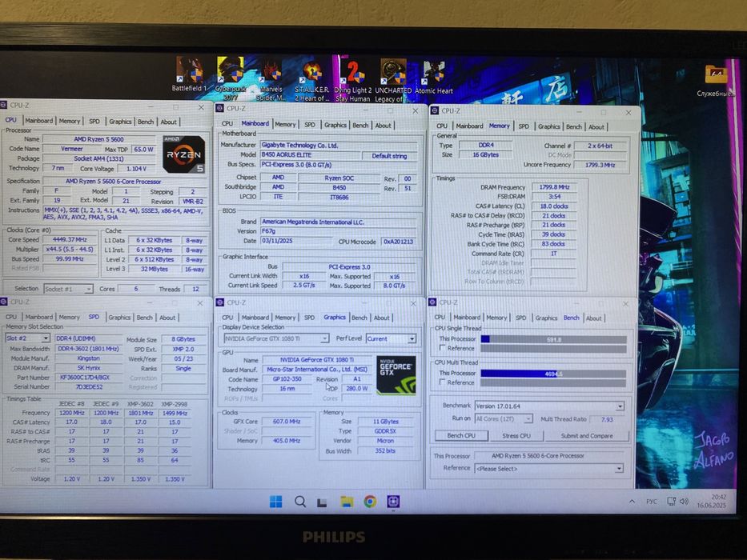Click CPU-Z title icon of Bench window
This screenshot has width=747, height=560.
click(432, 302)
